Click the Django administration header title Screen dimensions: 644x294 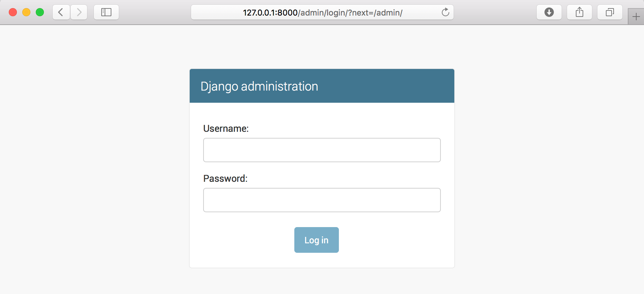point(259,87)
